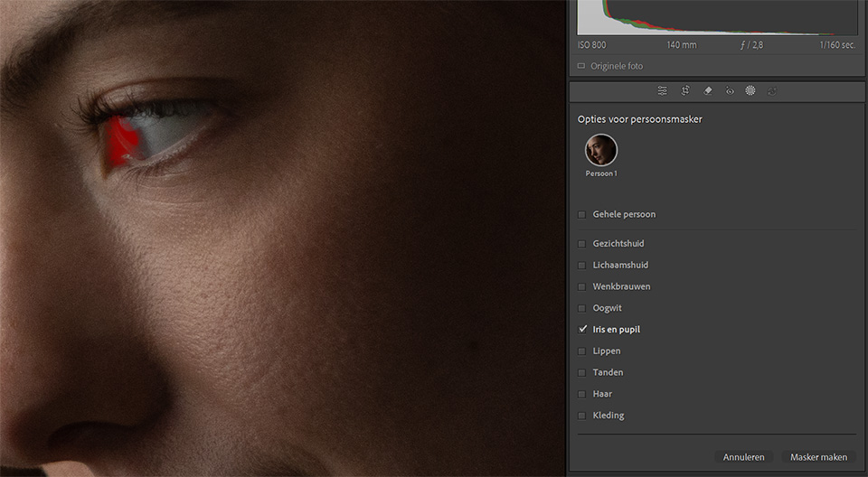Enable the Kleding checkbox
This screenshot has width=868, height=477.
(582, 416)
